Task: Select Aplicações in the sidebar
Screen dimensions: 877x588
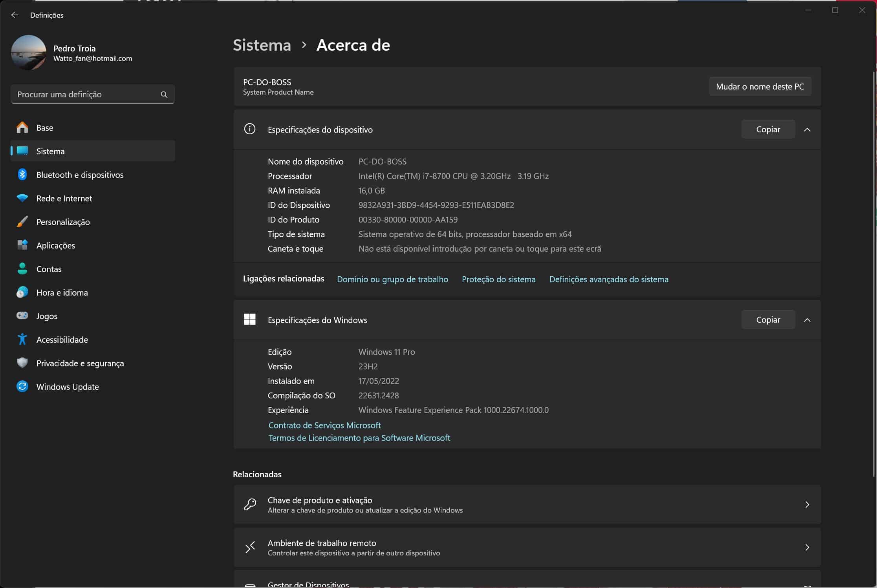Action: (55, 245)
